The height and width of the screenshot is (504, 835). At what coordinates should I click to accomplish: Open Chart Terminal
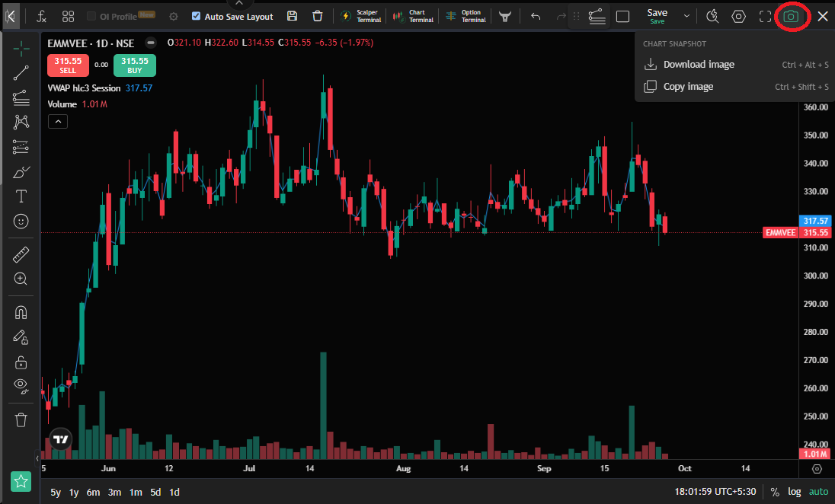(x=413, y=16)
